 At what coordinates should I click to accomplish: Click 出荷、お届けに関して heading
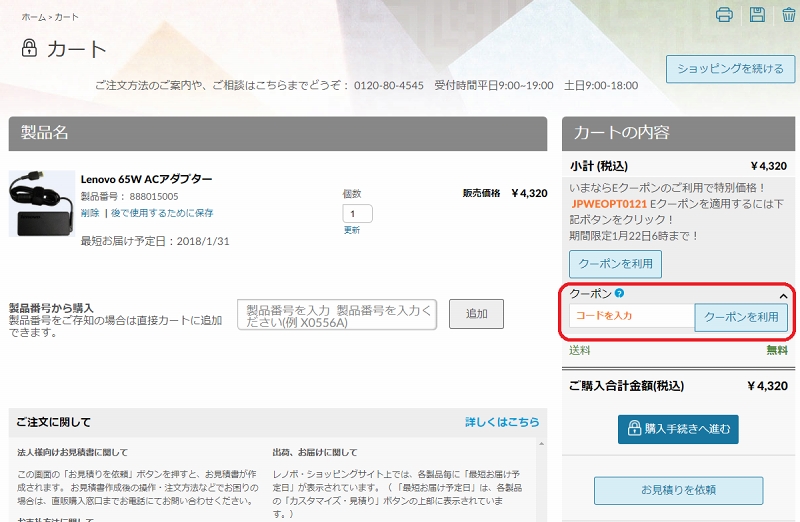point(315,453)
